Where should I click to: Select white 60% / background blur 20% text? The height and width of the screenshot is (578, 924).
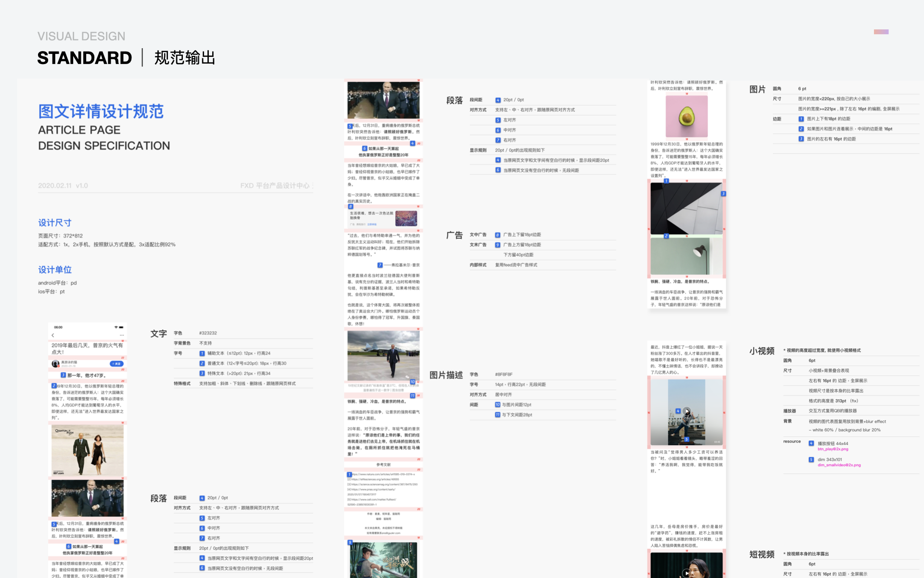point(845,430)
